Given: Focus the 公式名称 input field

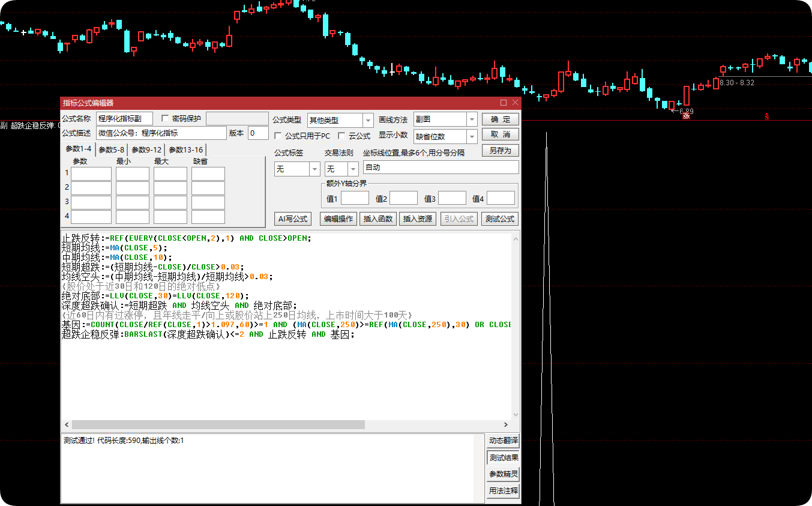Looking at the screenshot, I should tap(124, 118).
